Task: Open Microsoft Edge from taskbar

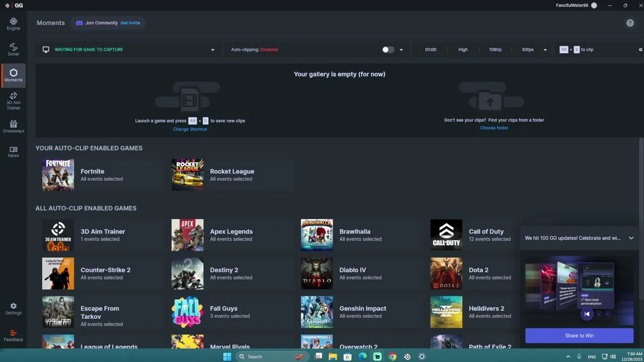Action: click(x=362, y=356)
